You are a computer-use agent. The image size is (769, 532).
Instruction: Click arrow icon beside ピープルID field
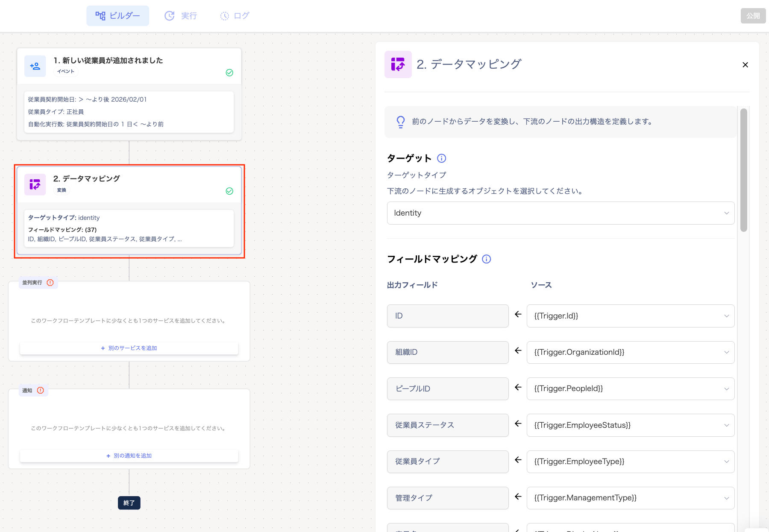click(518, 388)
